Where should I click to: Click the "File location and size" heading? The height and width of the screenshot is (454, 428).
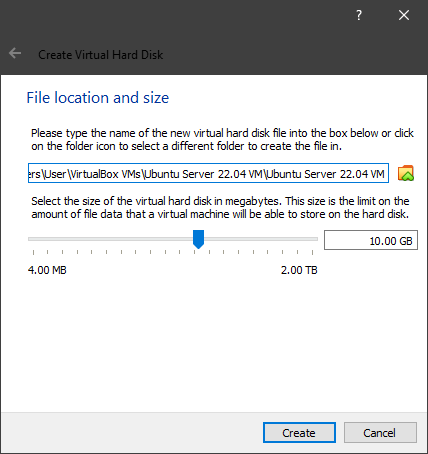click(x=98, y=98)
